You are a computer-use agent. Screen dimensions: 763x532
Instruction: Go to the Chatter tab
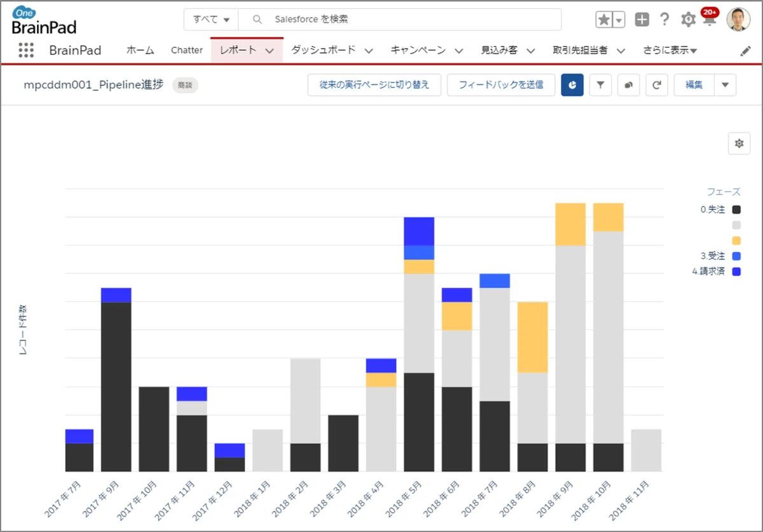[x=187, y=50]
